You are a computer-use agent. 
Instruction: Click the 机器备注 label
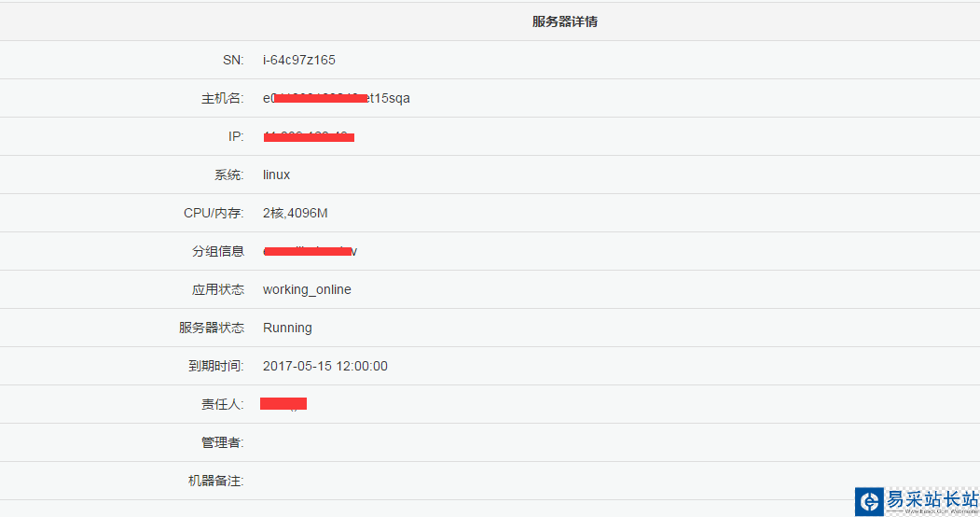(216, 481)
